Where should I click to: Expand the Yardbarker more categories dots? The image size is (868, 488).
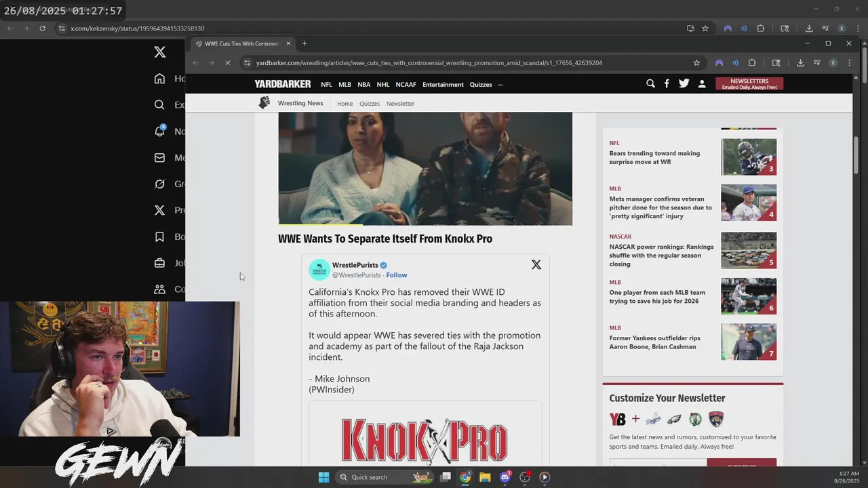point(500,85)
